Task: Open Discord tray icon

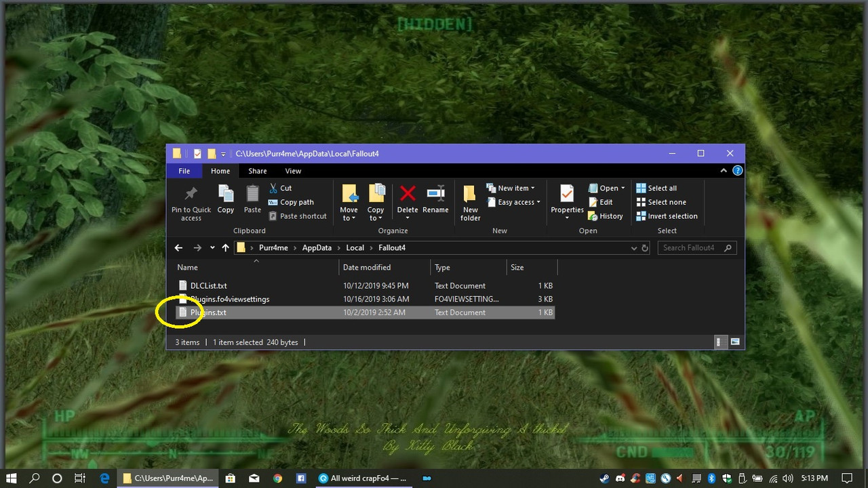Action: pyautogui.click(x=620, y=479)
